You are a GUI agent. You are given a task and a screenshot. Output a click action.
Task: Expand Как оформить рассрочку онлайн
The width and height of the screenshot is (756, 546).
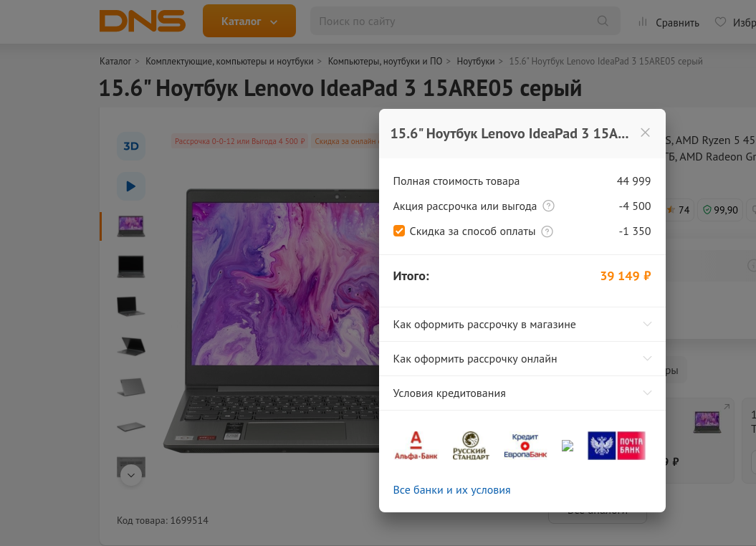pos(522,358)
